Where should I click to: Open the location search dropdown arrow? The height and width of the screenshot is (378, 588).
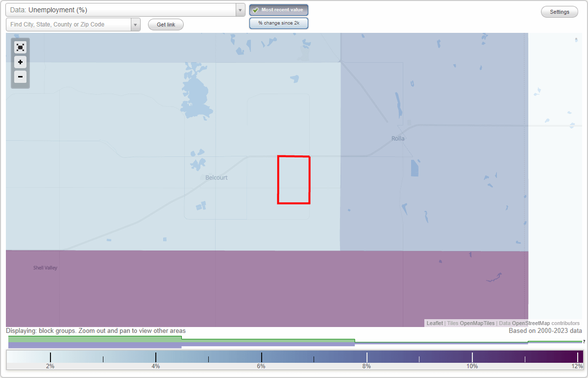pyautogui.click(x=135, y=25)
